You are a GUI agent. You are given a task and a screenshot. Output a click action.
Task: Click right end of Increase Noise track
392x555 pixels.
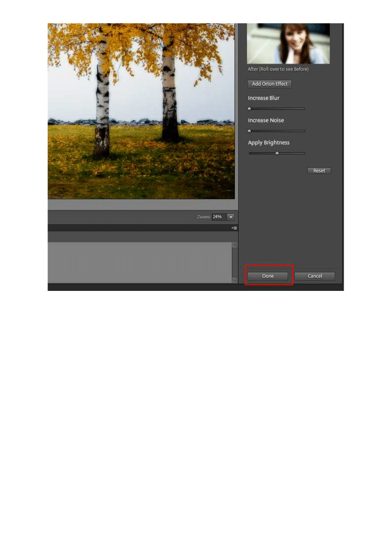[304, 131]
